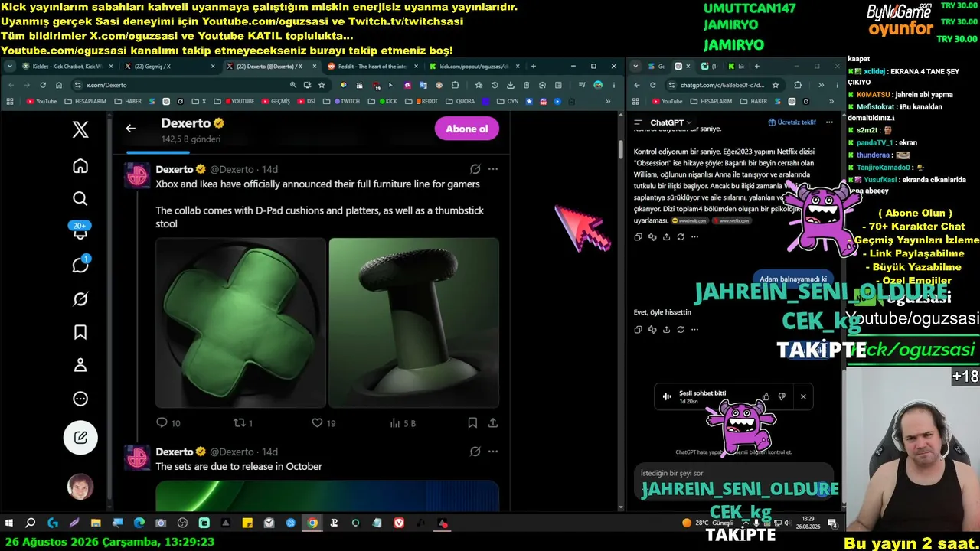This screenshot has width=980, height=551.
Task: Open the Ücretsiz teklif offer link
Action: (792, 122)
